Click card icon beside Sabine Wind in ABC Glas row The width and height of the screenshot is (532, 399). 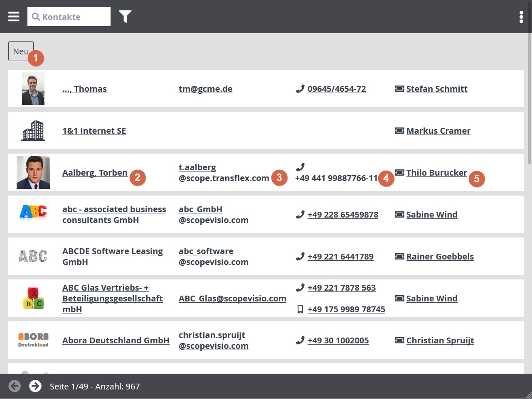(x=399, y=299)
